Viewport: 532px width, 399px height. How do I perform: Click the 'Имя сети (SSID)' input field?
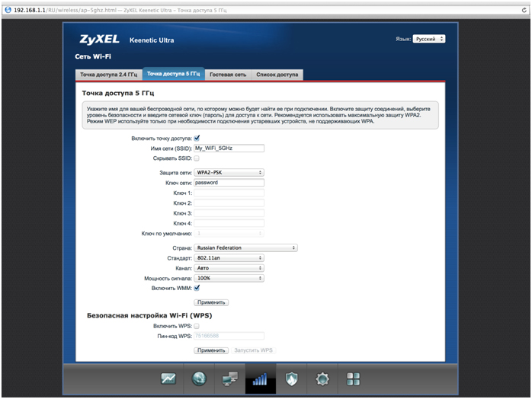click(x=229, y=148)
